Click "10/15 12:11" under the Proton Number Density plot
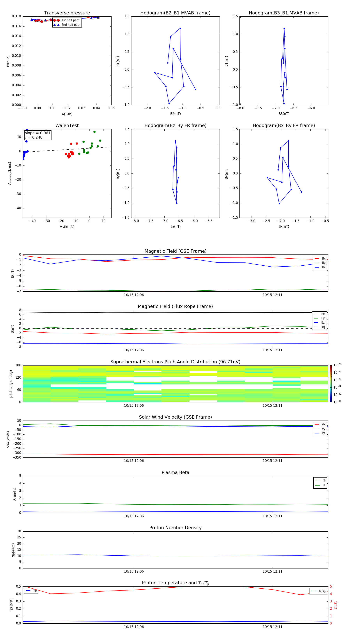This screenshot has width=351, height=644. [272, 571]
